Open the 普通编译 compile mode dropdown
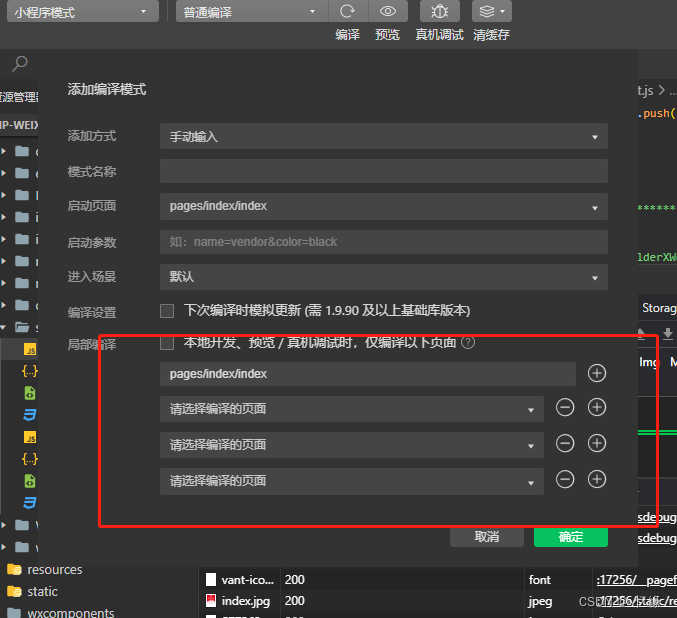Screen dimensions: 677x618 pyautogui.click(x=252, y=12)
